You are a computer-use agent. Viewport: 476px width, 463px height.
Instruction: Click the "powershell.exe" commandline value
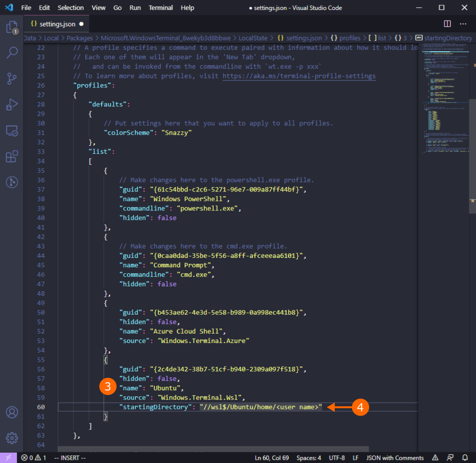[x=207, y=208]
